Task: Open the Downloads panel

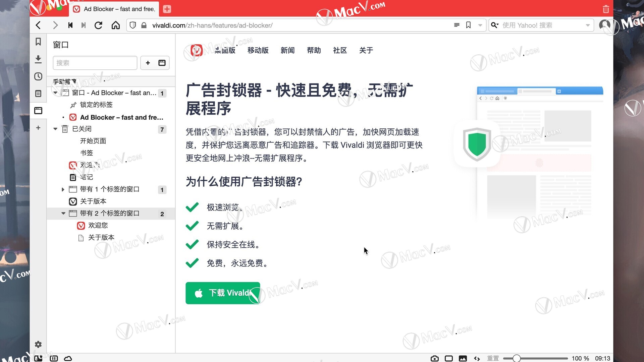Action: tap(38, 59)
